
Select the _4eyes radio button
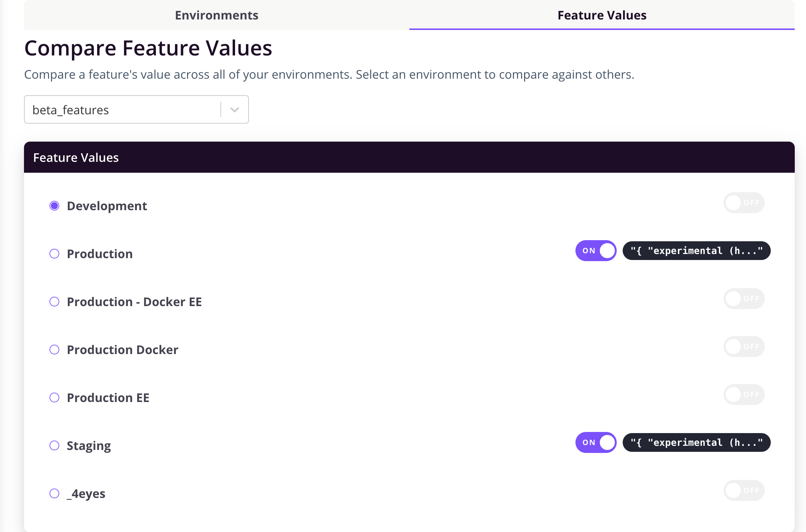(54, 493)
